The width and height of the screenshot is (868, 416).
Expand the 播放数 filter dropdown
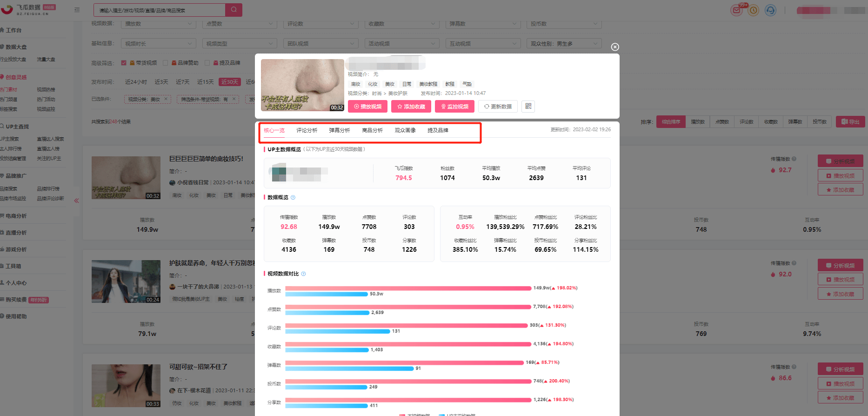(159, 24)
